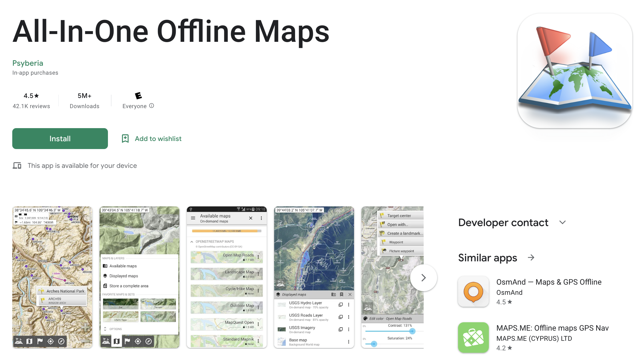
Task: Open Psyberia developer page
Action: pyautogui.click(x=28, y=63)
